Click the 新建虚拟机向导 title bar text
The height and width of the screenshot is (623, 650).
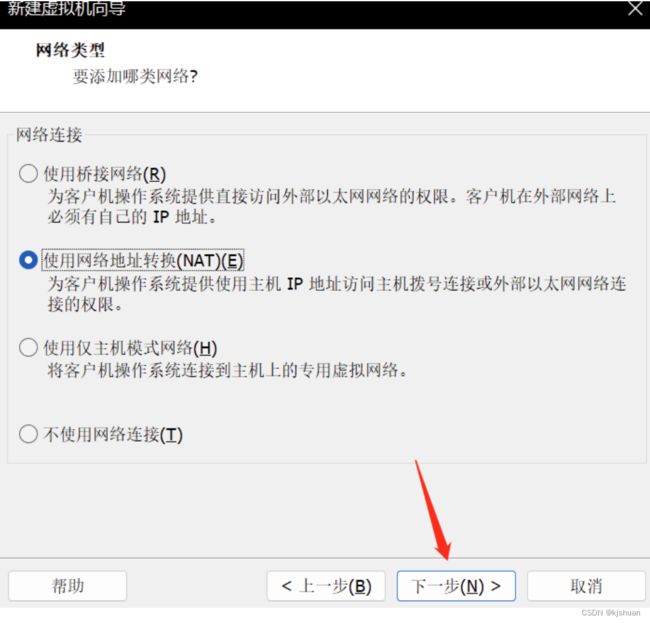pyautogui.click(x=66, y=8)
